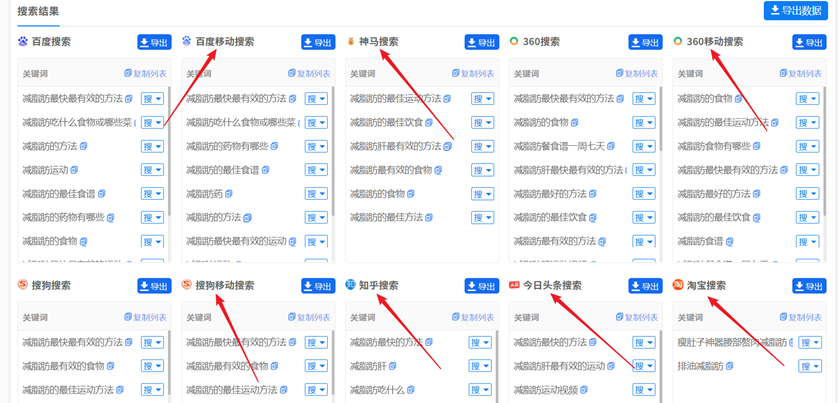This screenshot has height=403, width=839.
Task: Click 复制列表 link in 知乎搜索 panel
Action: point(473,317)
